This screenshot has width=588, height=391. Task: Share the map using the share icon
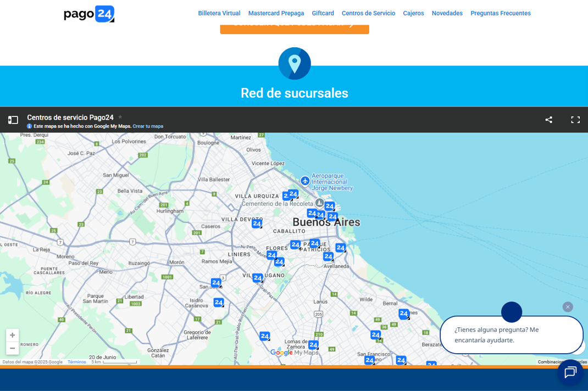pos(548,120)
